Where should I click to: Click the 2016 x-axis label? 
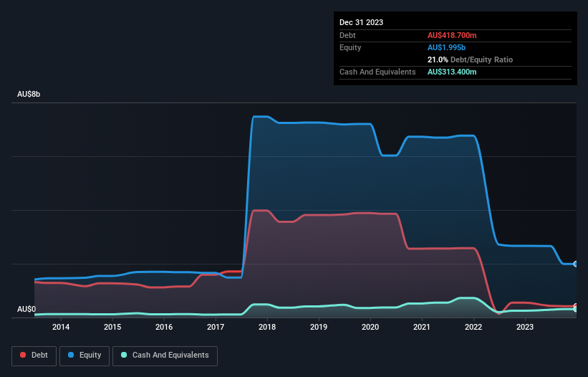pos(164,327)
